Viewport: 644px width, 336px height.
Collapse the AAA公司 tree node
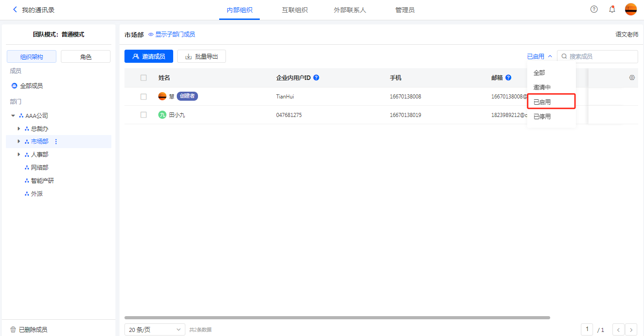[13, 116]
